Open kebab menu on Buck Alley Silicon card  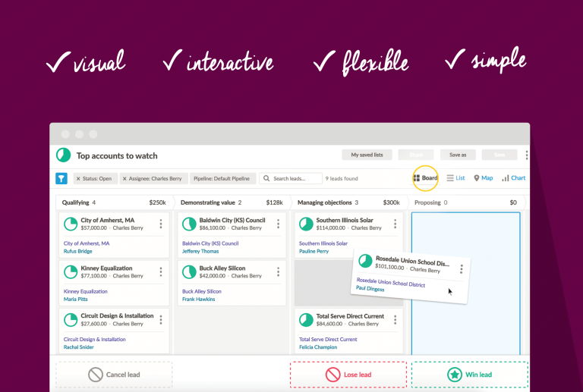pos(278,272)
